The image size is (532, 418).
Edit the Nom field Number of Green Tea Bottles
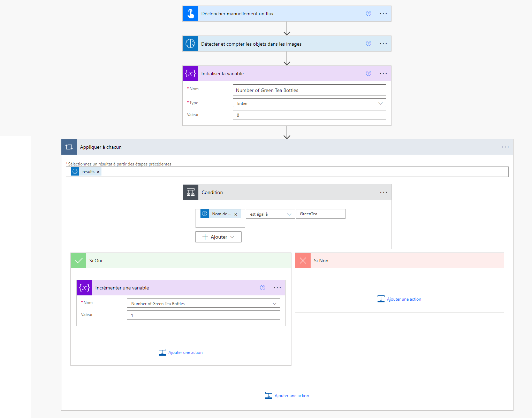(x=309, y=90)
